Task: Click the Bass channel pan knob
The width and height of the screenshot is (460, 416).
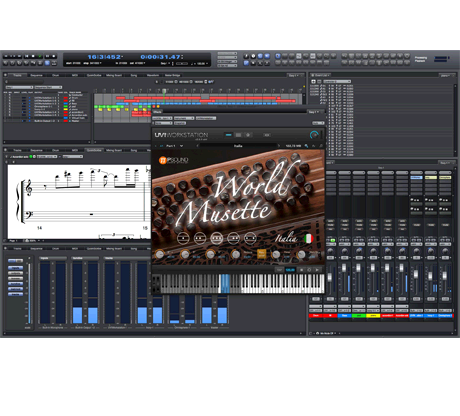Action: [x=345, y=251]
